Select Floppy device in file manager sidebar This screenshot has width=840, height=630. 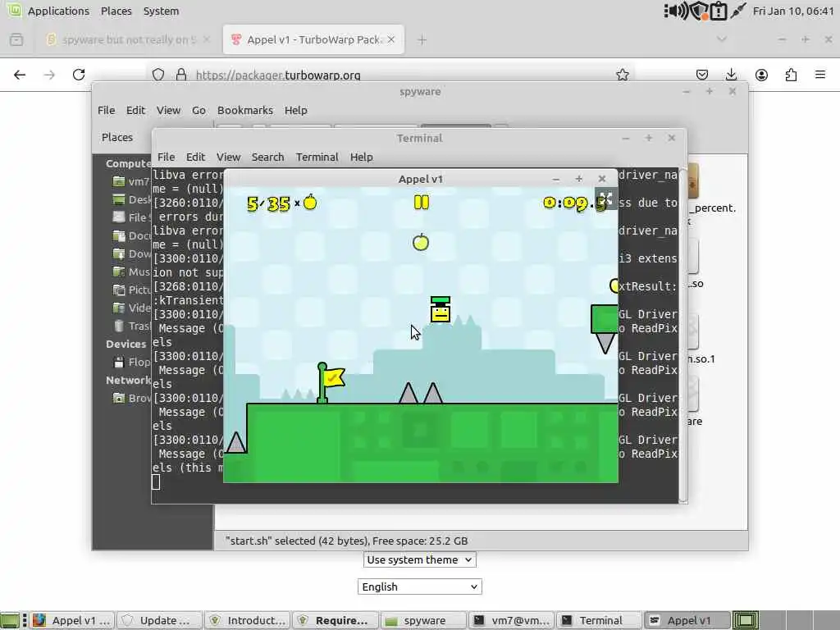point(132,362)
